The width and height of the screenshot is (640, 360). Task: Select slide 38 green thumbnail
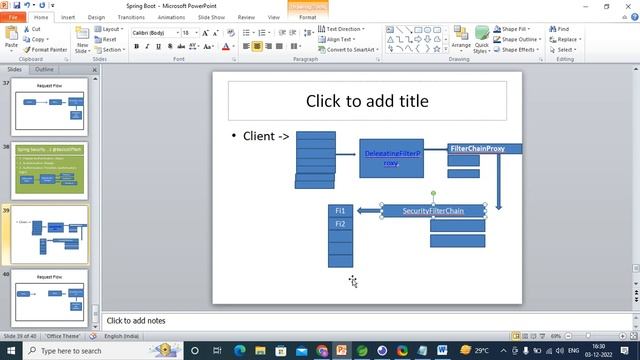[49, 171]
